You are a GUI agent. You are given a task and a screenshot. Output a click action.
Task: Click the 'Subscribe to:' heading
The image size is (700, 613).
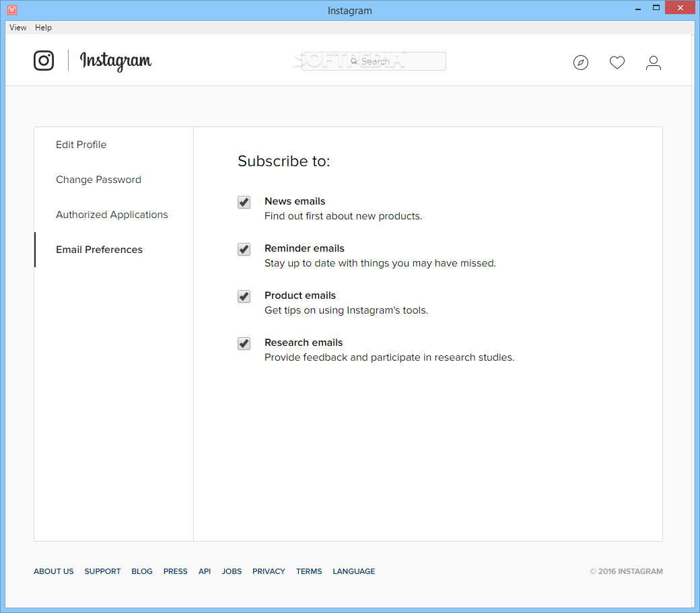coord(284,161)
